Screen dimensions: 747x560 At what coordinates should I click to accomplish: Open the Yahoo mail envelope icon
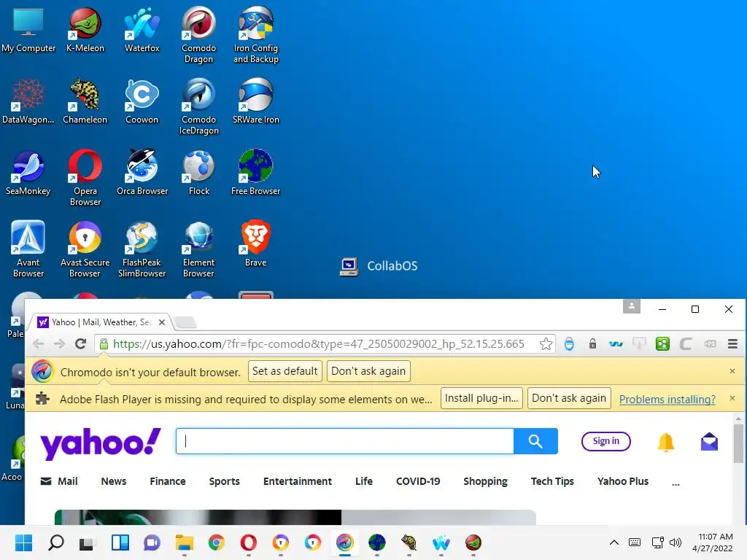(709, 442)
